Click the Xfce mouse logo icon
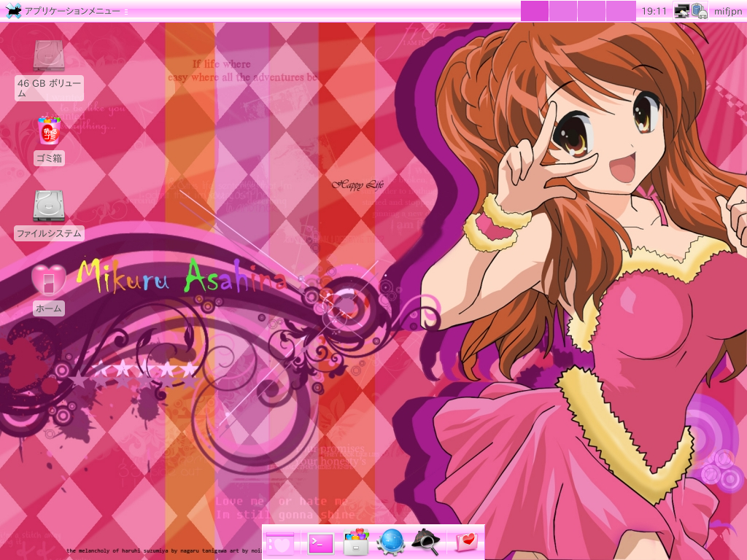The height and width of the screenshot is (560, 747). point(13,10)
